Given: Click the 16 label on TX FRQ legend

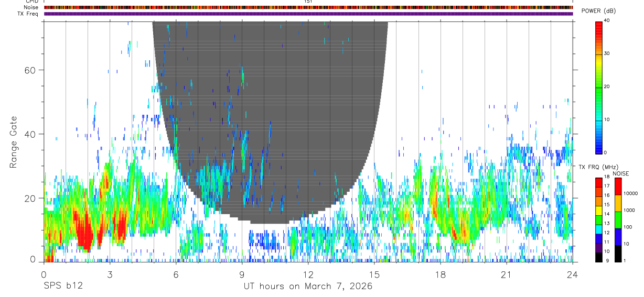Looking at the screenshot, I should (x=607, y=194).
